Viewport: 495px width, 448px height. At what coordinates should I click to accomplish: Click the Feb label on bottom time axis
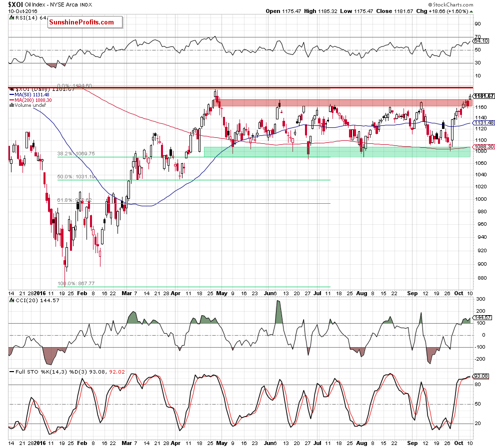(82, 443)
